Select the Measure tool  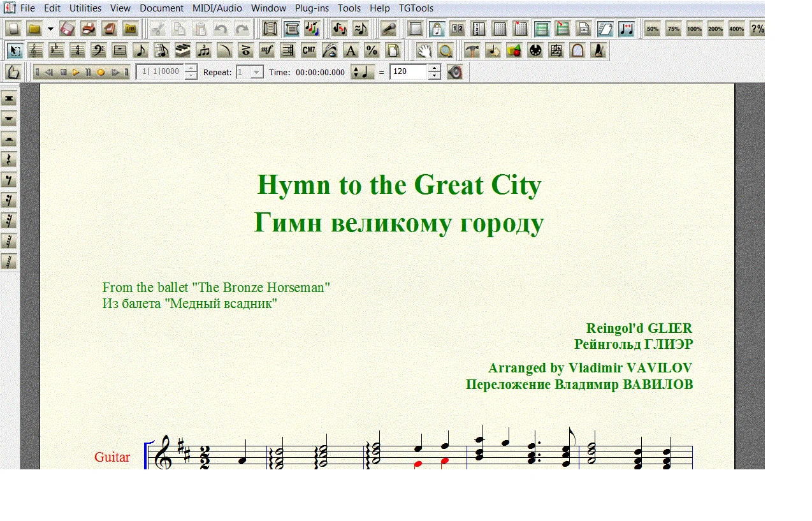(x=120, y=50)
